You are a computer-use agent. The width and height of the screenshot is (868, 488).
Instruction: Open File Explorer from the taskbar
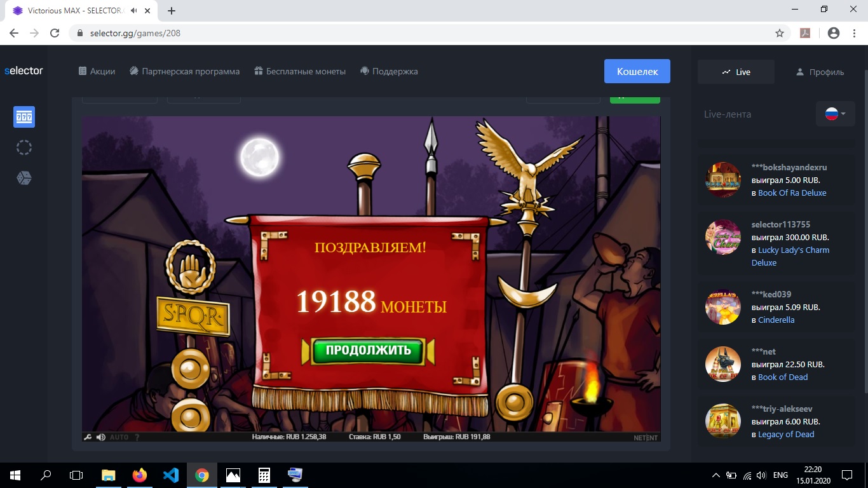pyautogui.click(x=109, y=475)
